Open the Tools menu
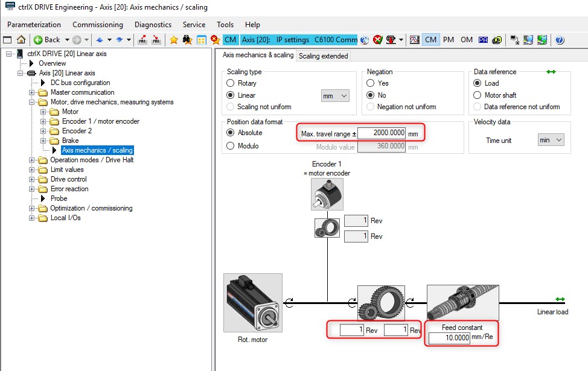Viewport: 588px width, 371px height. pos(225,25)
